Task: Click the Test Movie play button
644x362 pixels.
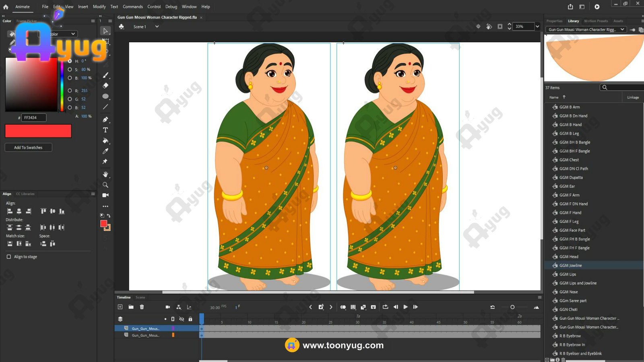Action: 597,7
